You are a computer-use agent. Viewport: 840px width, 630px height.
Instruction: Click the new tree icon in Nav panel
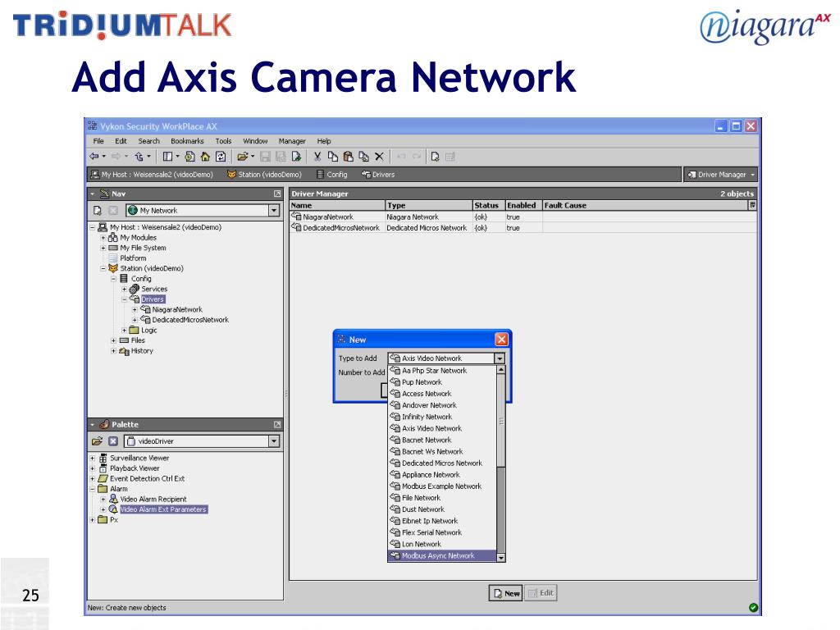coord(98,211)
